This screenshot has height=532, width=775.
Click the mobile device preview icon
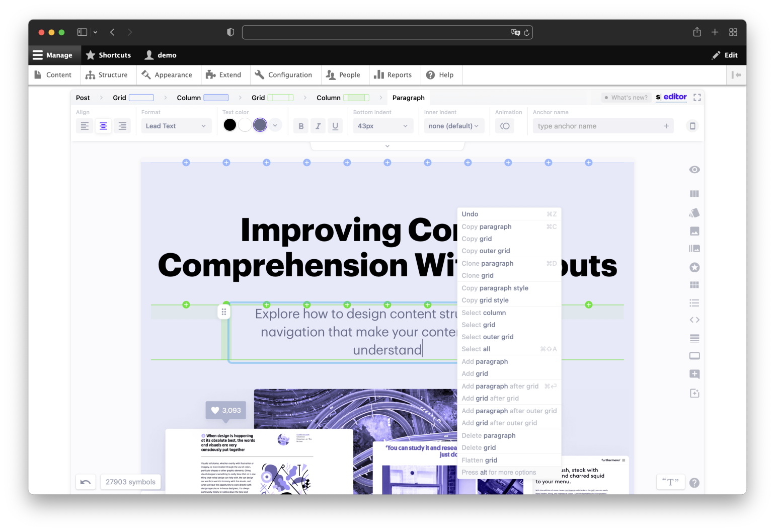tap(692, 126)
